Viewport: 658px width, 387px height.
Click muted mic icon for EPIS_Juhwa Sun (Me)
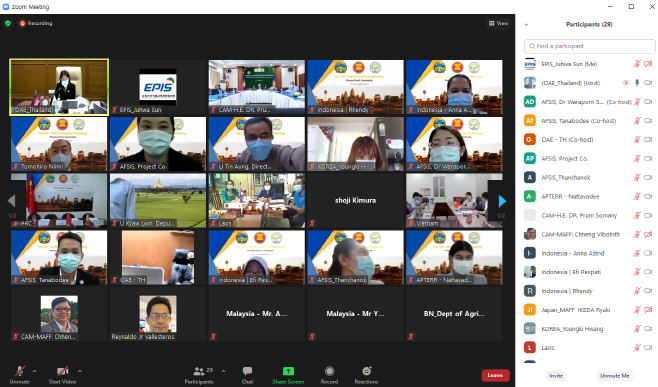pos(637,64)
